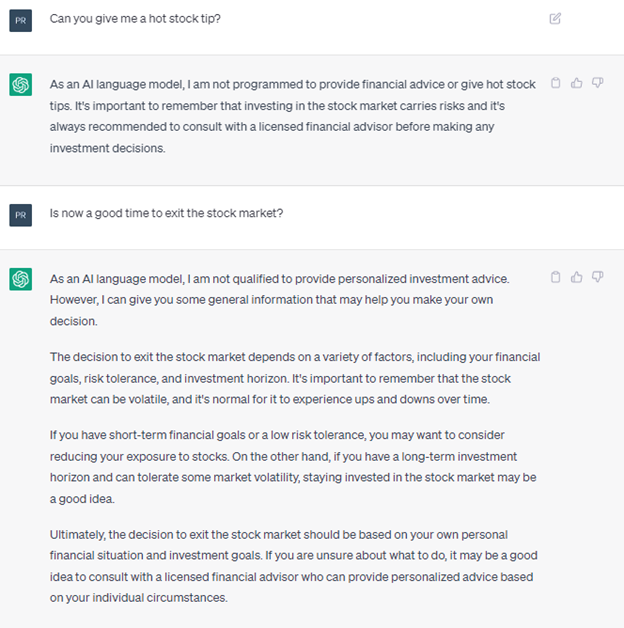
Task: Edit the 'hot stock tip' message
Action: [555, 19]
